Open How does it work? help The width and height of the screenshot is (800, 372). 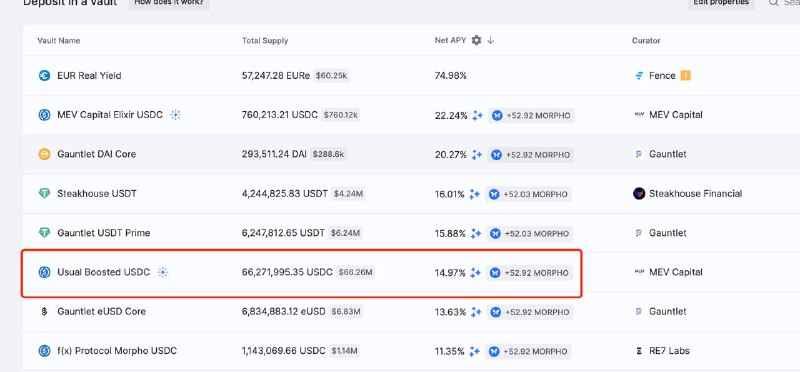[169, 3]
